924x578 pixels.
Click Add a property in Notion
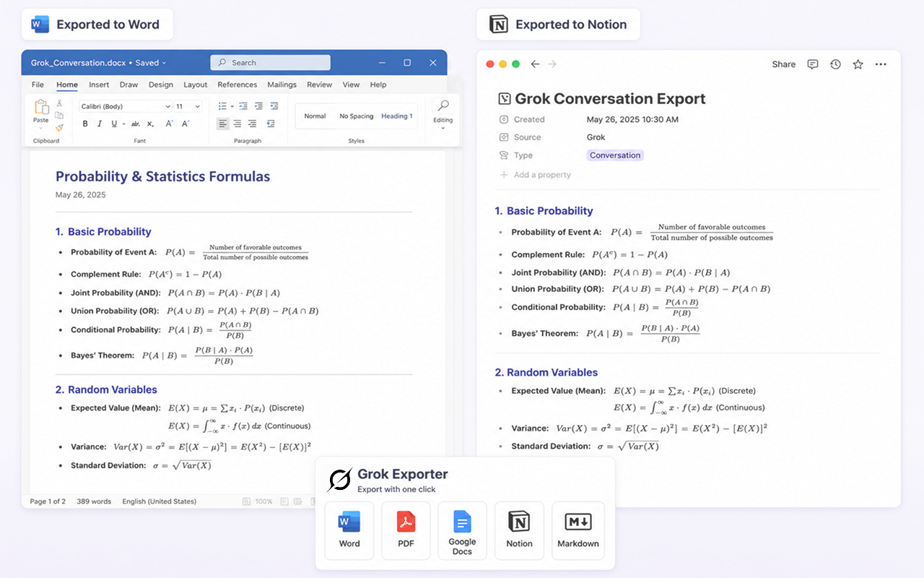coord(535,175)
